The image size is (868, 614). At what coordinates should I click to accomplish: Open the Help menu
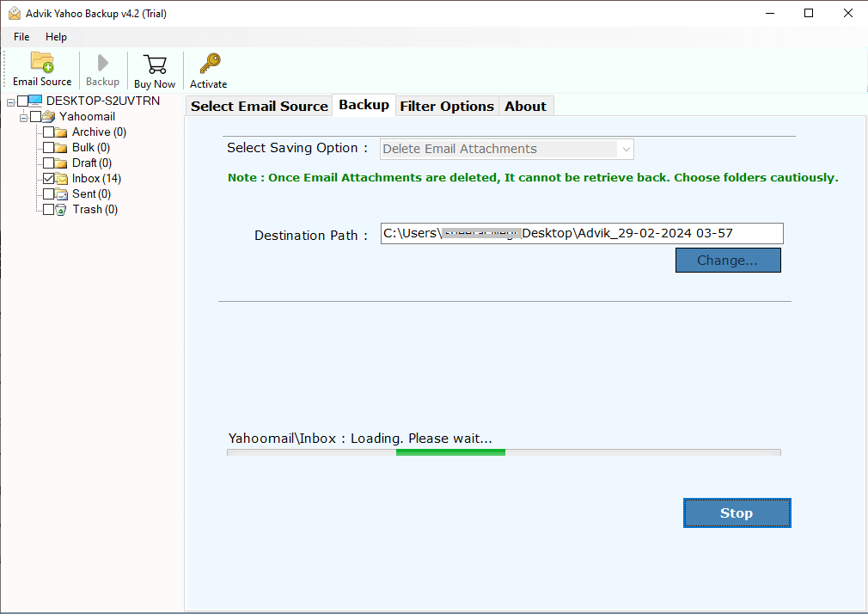[x=56, y=37]
